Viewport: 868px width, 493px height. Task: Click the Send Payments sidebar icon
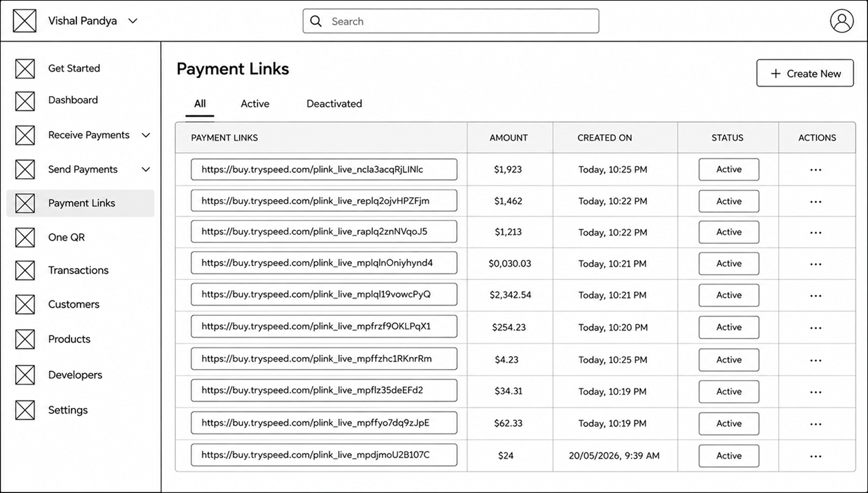(x=25, y=170)
